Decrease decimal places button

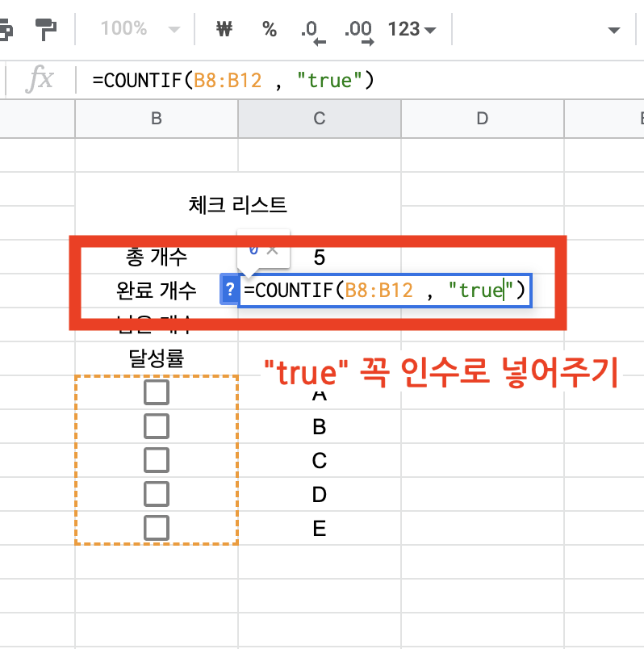click(313, 32)
